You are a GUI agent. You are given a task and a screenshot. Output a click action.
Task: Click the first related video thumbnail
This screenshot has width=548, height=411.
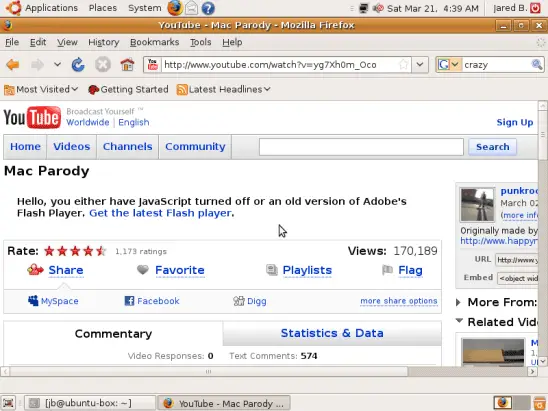[493, 352]
